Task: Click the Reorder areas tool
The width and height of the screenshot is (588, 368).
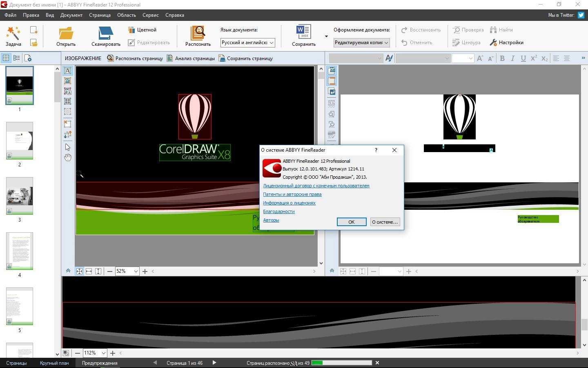Action: coord(67,135)
